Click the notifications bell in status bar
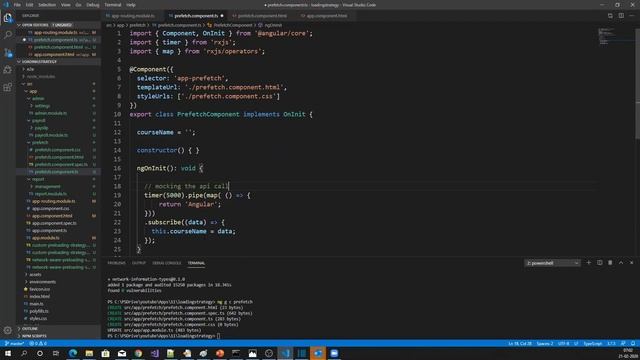Screen dimensions: 640x360 point(633,343)
